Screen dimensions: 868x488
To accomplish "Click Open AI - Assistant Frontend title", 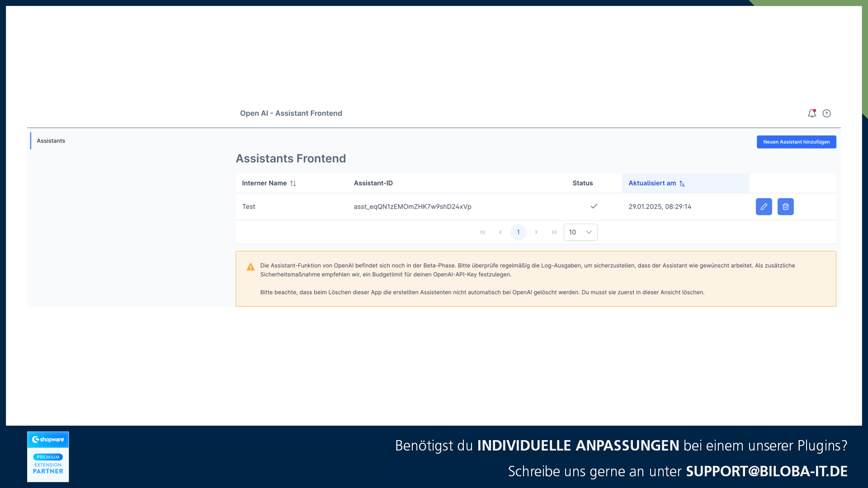I will click(x=291, y=113).
